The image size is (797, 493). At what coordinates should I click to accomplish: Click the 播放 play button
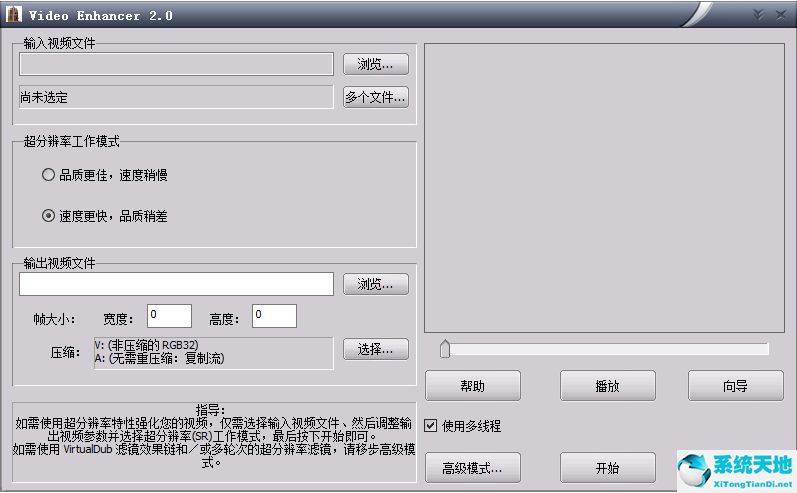point(607,386)
